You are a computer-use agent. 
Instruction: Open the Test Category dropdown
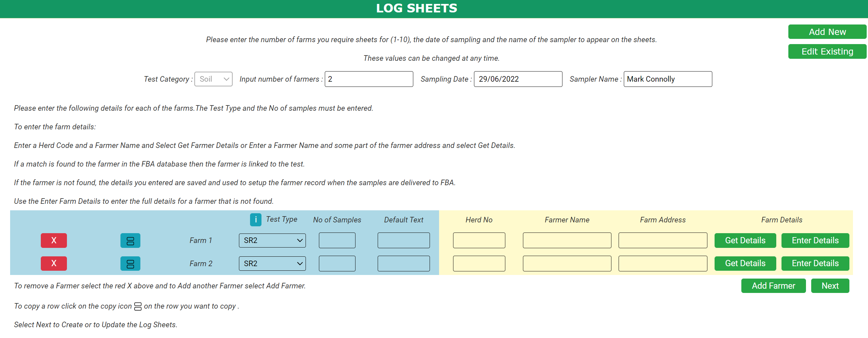(x=213, y=79)
